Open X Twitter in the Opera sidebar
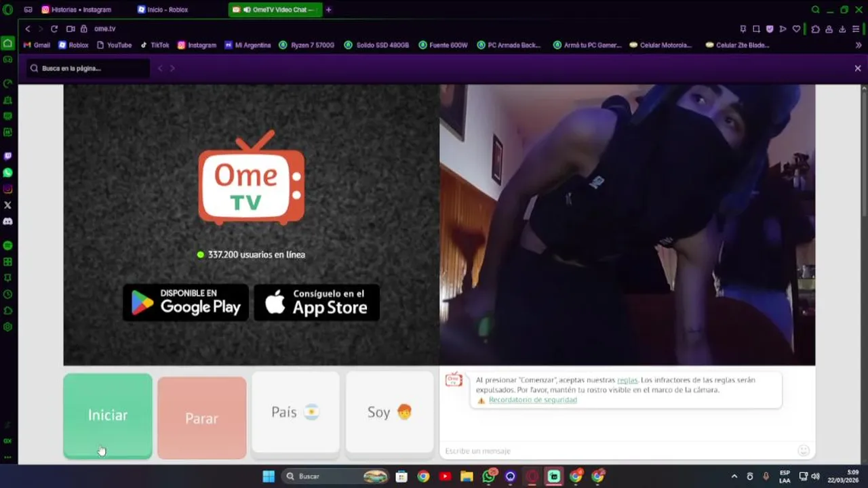The height and width of the screenshot is (488, 868). tap(8, 205)
